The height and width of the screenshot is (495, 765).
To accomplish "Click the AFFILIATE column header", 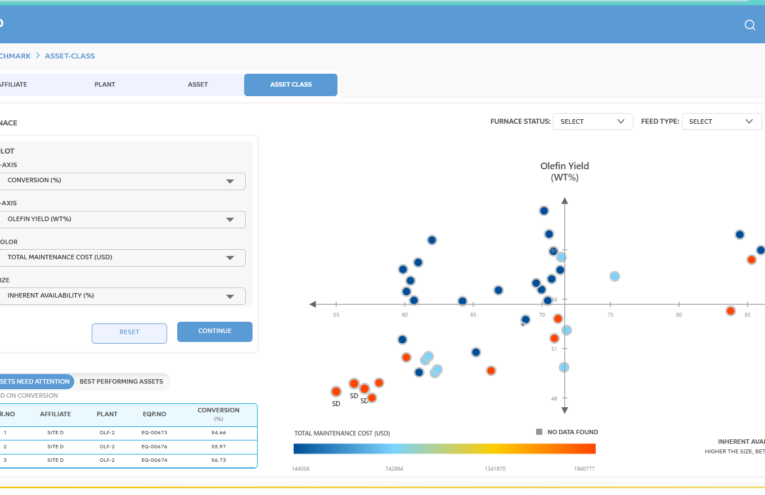I will [55, 414].
